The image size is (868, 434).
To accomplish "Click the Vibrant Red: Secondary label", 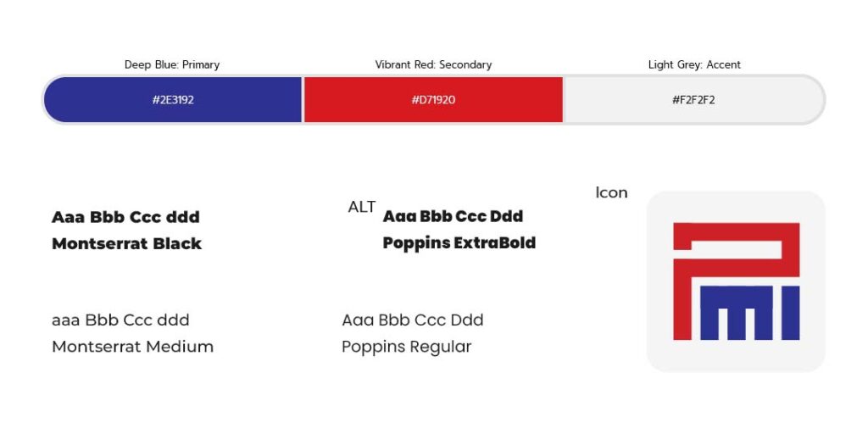I will [x=433, y=64].
